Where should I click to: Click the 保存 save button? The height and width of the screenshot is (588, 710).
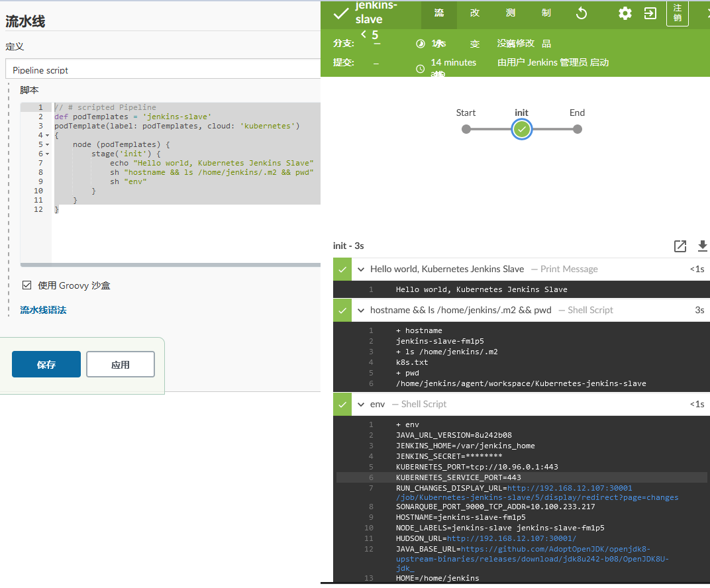(46, 364)
